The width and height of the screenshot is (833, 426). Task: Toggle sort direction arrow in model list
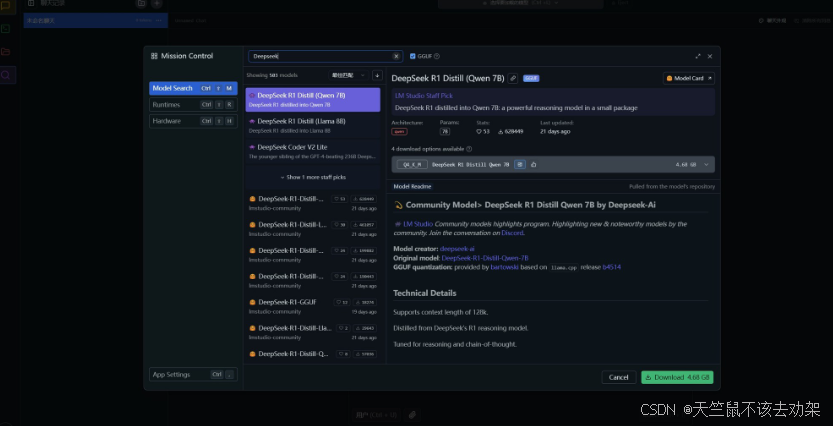(x=377, y=75)
